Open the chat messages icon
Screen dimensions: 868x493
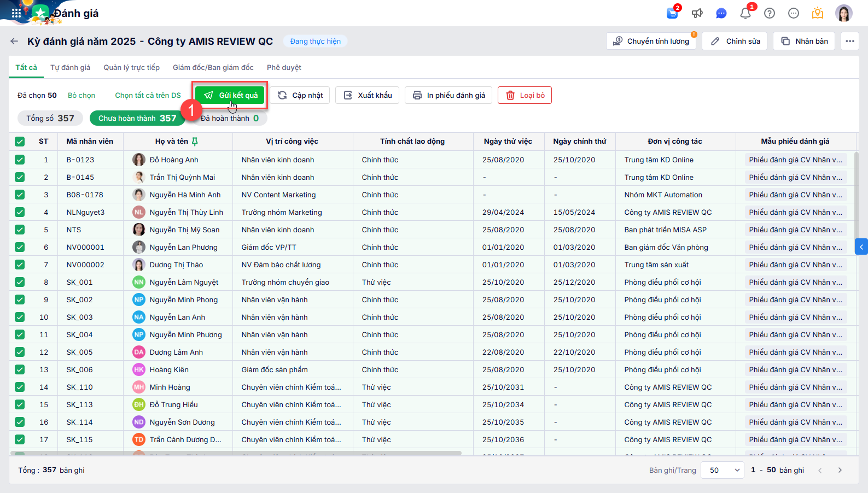(x=721, y=13)
